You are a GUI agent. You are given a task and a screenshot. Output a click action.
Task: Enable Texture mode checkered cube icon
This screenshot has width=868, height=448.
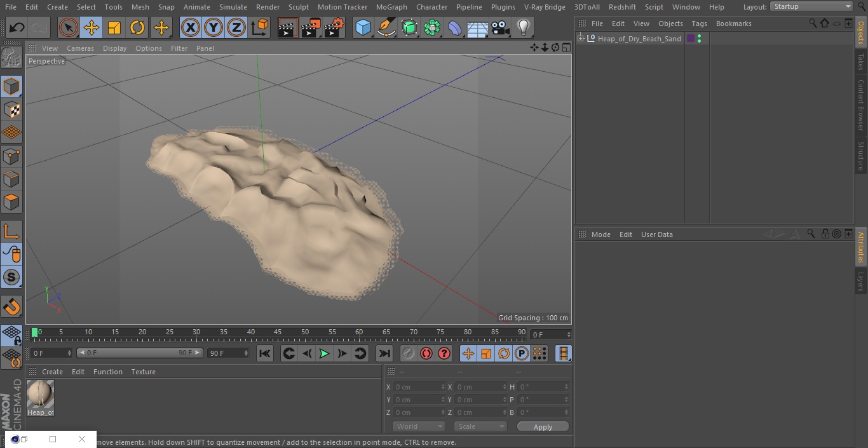[x=11, y=109]
